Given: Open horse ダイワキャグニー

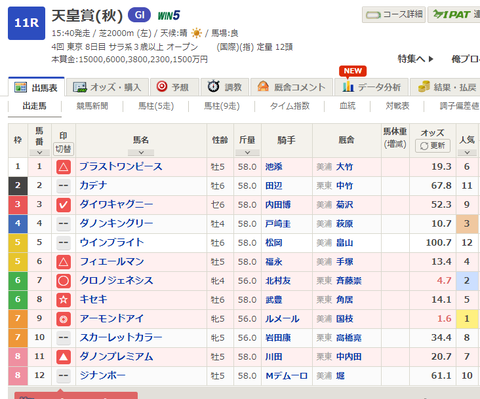Looking at the screenshot, I should [116, 205].
